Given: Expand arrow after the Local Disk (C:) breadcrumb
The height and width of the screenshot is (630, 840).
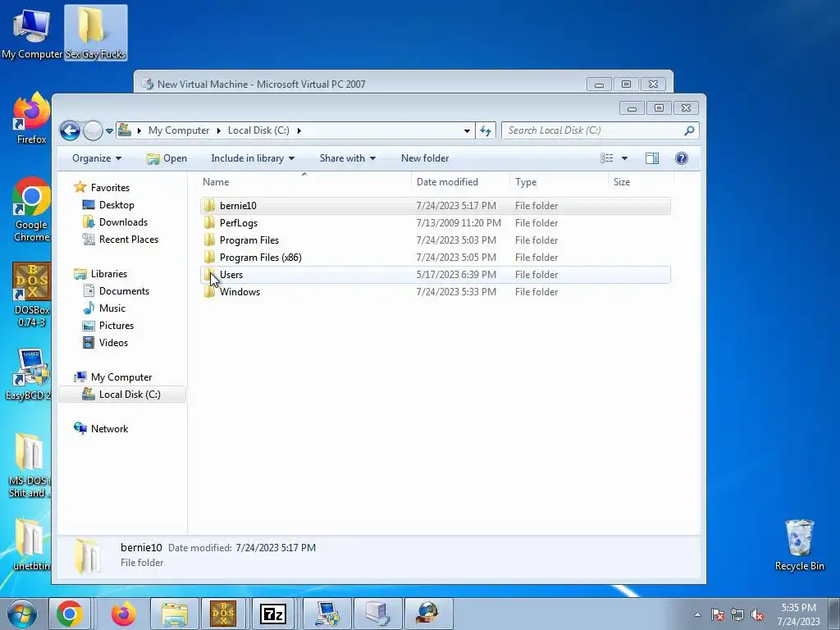Looking at the screenshot, I should coord(299,130).
